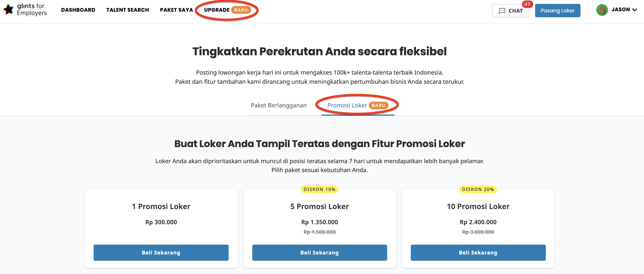Click the DISKON 10% yellow label
Image resolution: width=644 pixels, height=274 pixels.
tap(319, 189)
